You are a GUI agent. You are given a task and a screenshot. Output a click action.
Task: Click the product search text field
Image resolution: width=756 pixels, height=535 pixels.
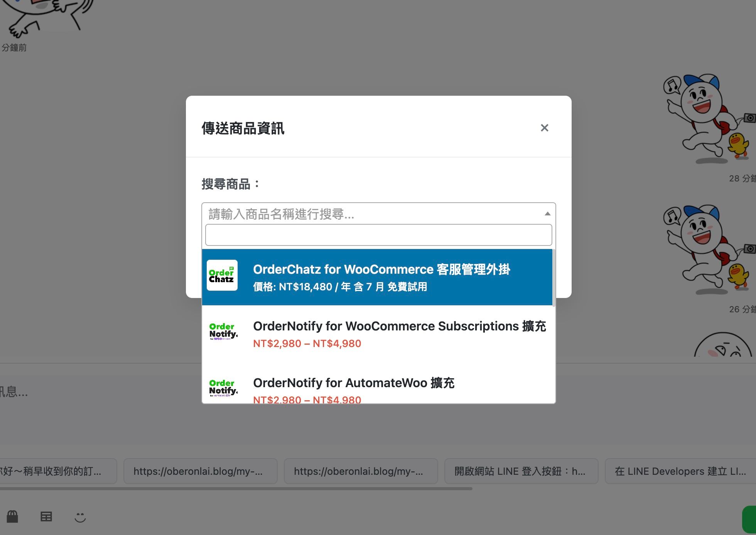coord(378,235)
